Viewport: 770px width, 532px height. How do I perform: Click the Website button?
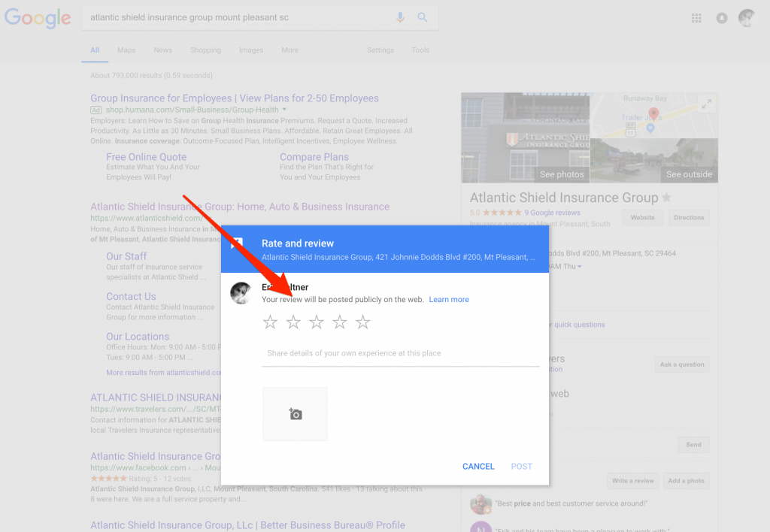pos(642,217)
